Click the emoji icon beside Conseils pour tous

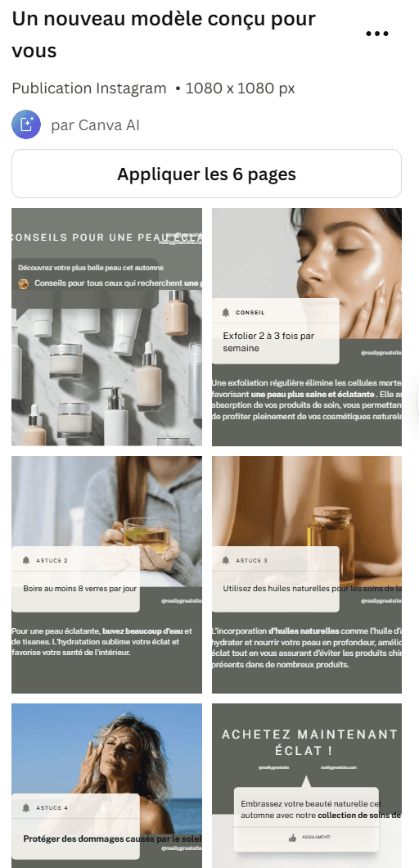(23, 283)
